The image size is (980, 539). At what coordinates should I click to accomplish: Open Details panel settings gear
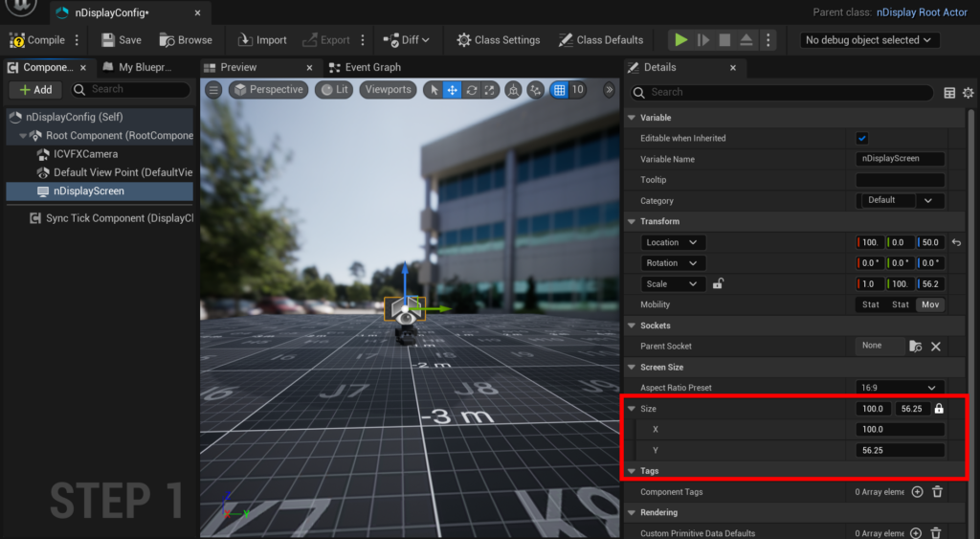[969, 93]
